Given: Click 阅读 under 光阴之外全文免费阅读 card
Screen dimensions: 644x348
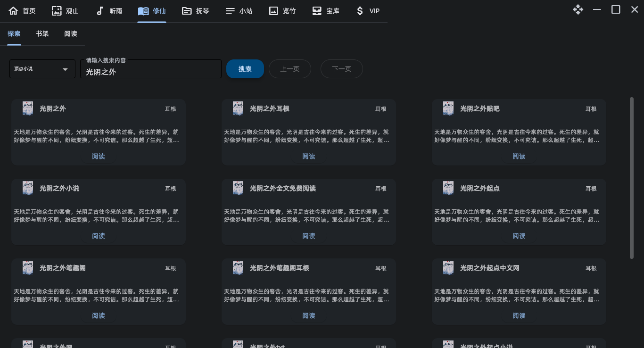Looking at the screenshot, I should tap(309, 236).
